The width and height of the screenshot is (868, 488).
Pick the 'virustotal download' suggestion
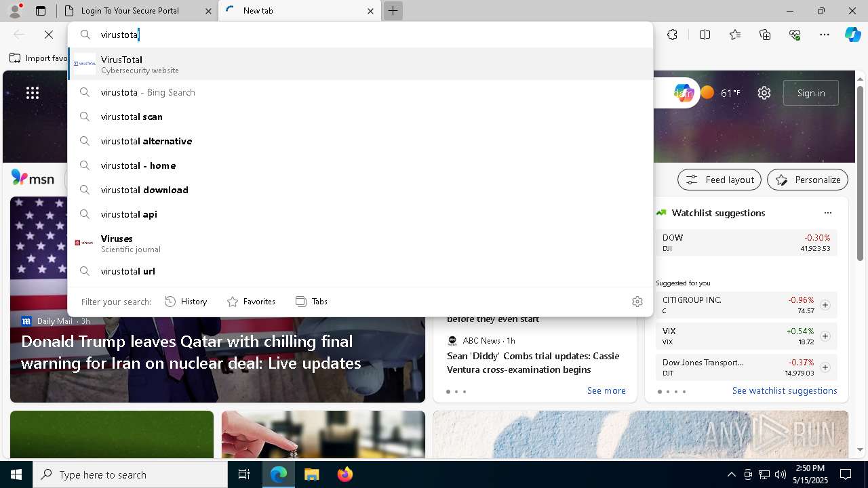pyautogui.click(x=360, y=190)
